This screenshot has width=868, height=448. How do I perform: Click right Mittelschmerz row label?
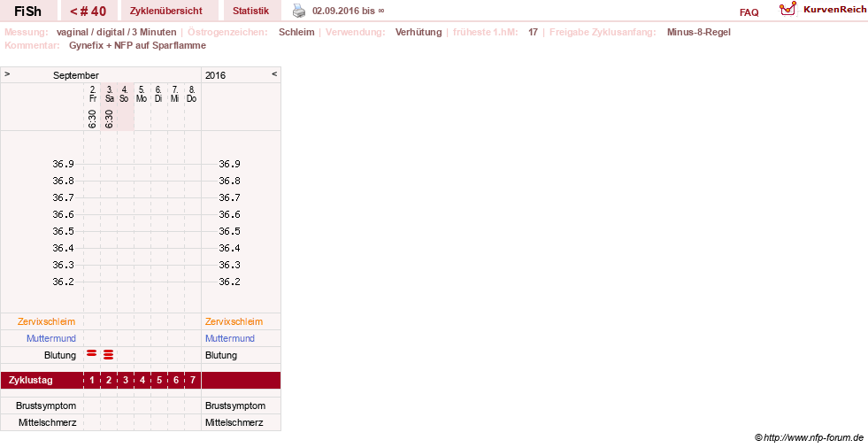point(234,422)
